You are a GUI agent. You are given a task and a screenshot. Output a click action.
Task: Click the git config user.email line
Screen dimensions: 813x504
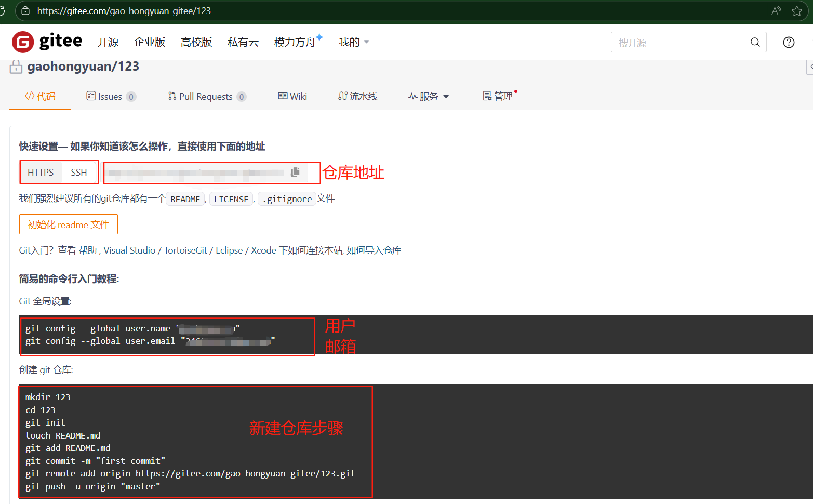coord(150,341)
